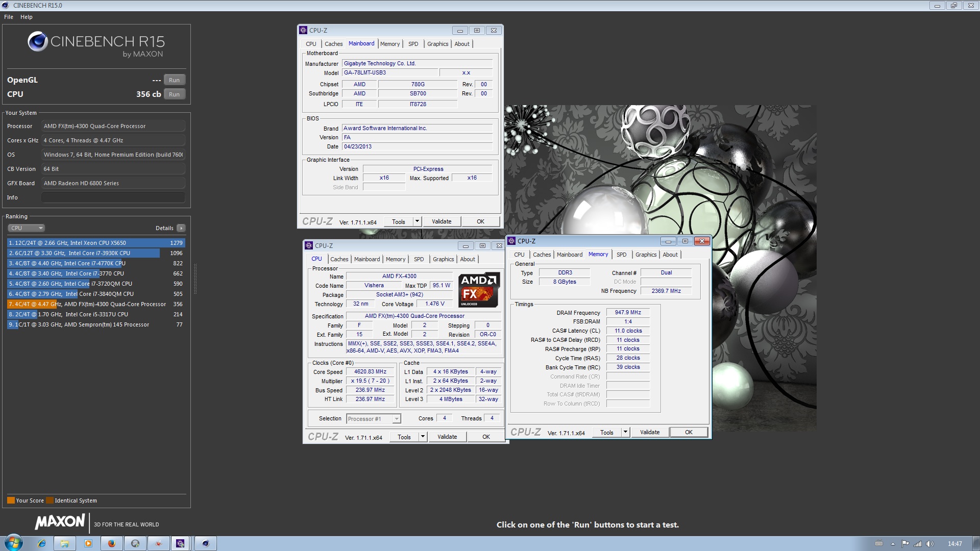Click the gray disc app taskbar icon
This screenshot has height=551, width=980.
pos(135,543)
